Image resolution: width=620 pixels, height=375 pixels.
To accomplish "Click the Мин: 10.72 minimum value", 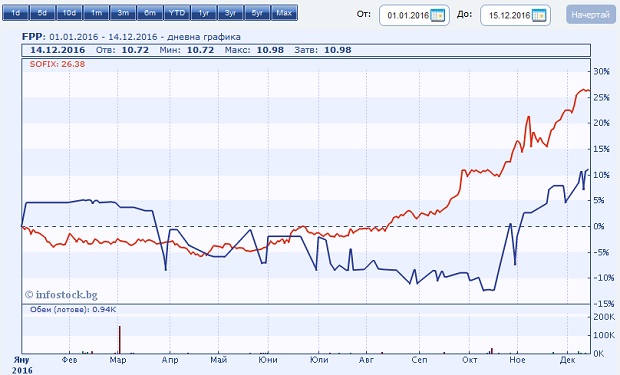I will [187, 50].
